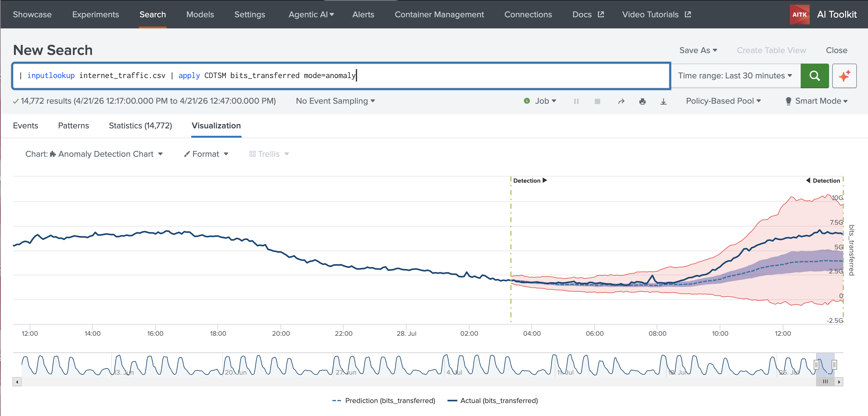
Task: Open the Trellis layout dropdown
Action: (269, 154)
